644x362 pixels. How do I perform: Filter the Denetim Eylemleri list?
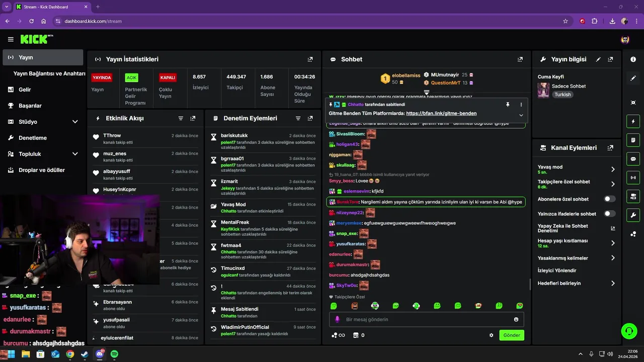coord(298,118)
